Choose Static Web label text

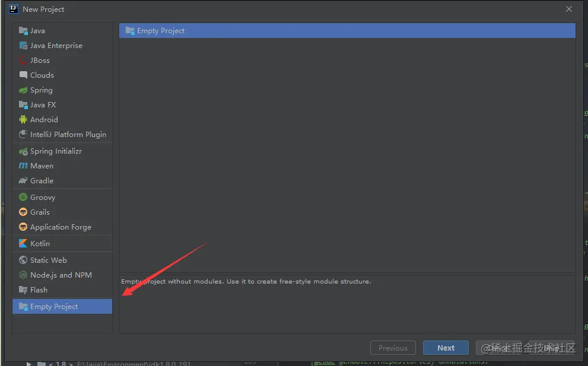pyautogui.click(x=49, y=260)
